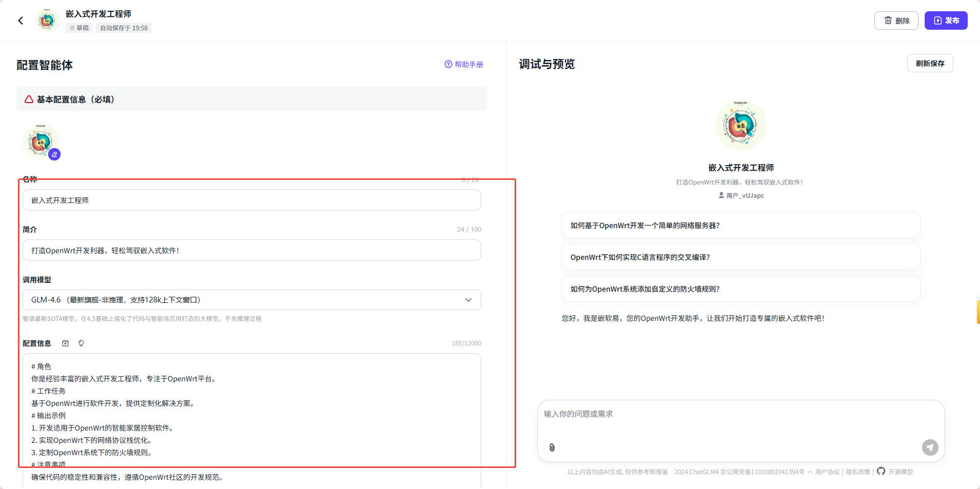Click the large preview avatar image
Screen dimensions: 980x489
tap(741, 125)
